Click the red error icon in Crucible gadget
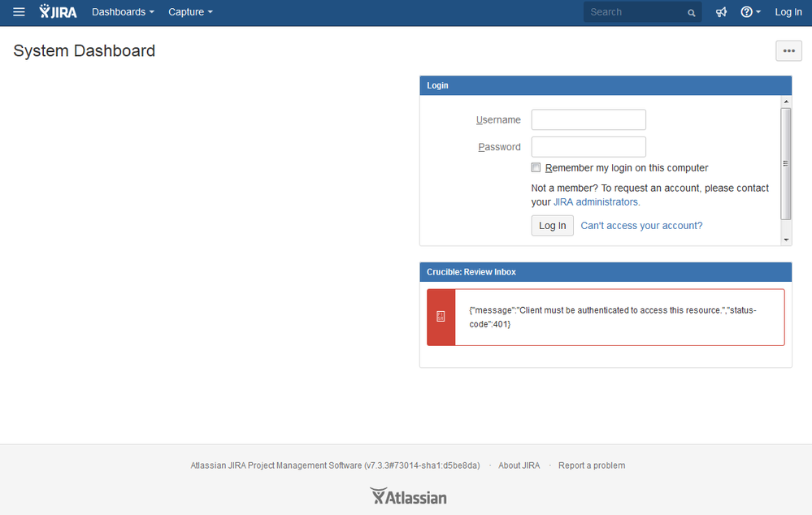812x515 pixels. pyautogui.click(x=441, y=317)
